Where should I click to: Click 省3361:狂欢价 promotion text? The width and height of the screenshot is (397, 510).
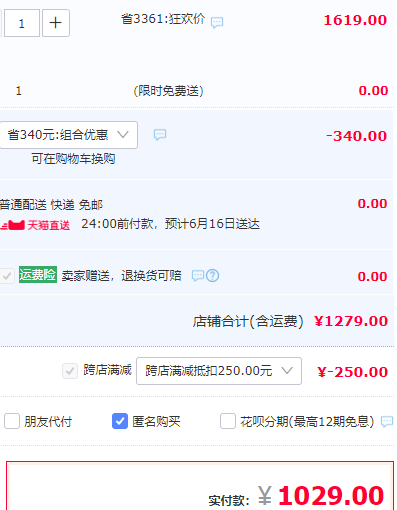pyautogui.click(x=163, y=19)
